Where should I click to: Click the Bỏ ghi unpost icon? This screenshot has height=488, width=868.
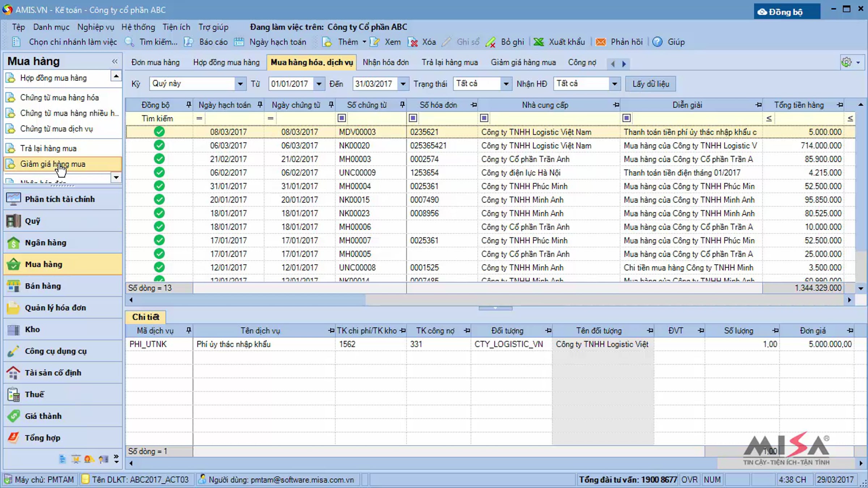pos(491,42)
